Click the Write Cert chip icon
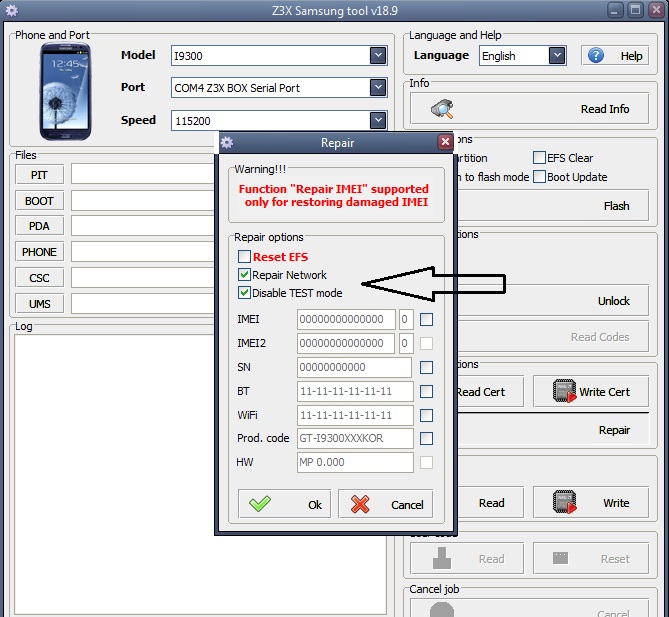 coord(564,391)
